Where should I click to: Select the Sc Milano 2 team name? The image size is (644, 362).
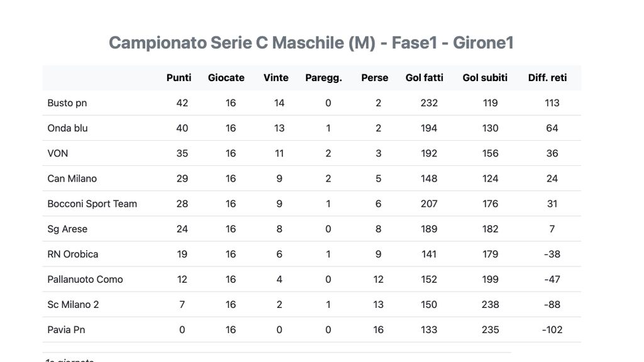(x=74, y=304)
